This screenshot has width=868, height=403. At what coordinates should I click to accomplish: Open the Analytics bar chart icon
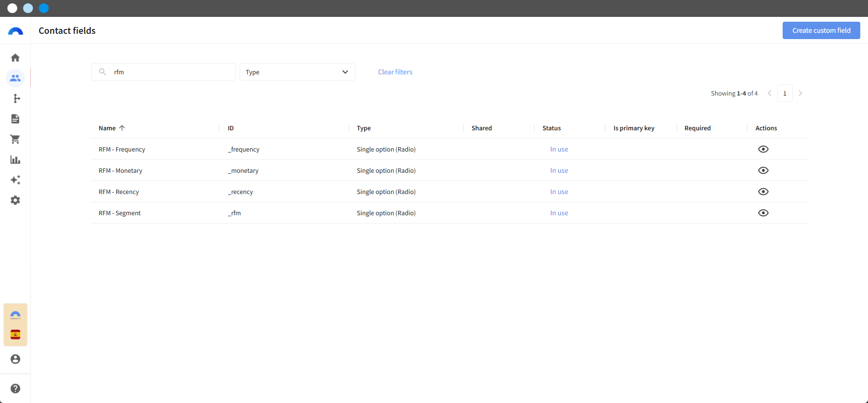pos(15,160)
